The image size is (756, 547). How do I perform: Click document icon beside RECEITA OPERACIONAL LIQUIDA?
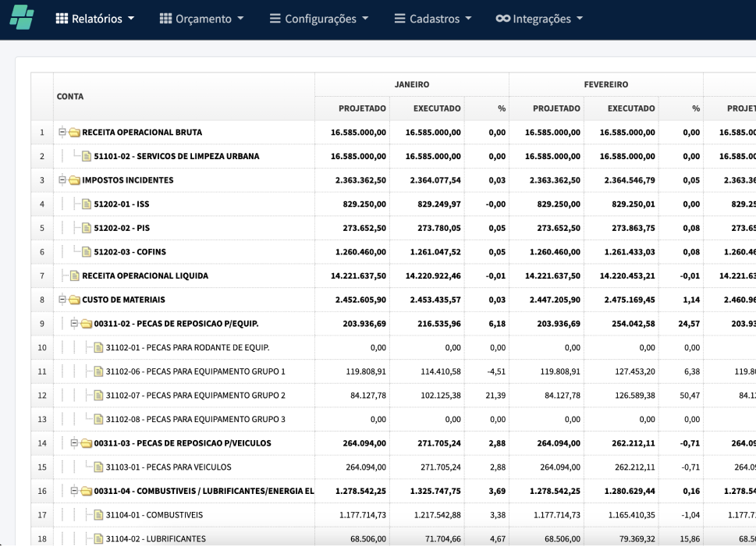[75, 275]
